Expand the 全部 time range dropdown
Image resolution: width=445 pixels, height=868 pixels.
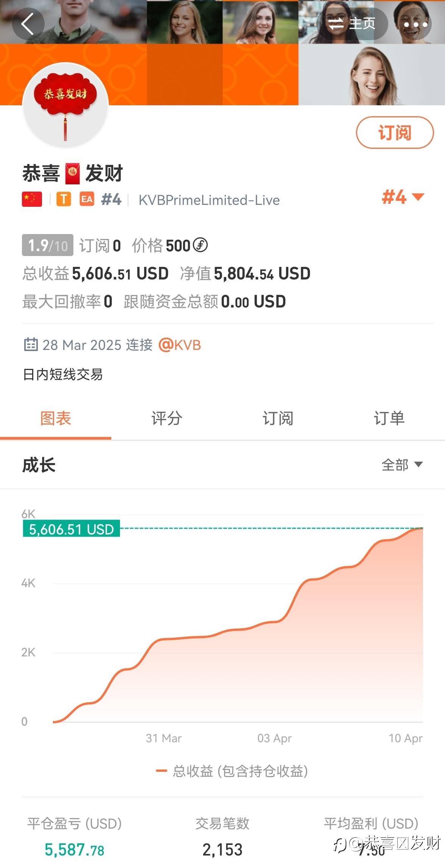(x=402, y=465)
